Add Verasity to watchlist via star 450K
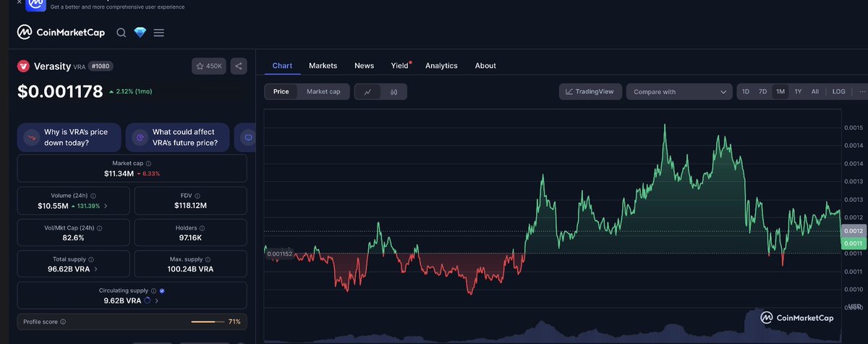868x344 pixels. point(210,67)
